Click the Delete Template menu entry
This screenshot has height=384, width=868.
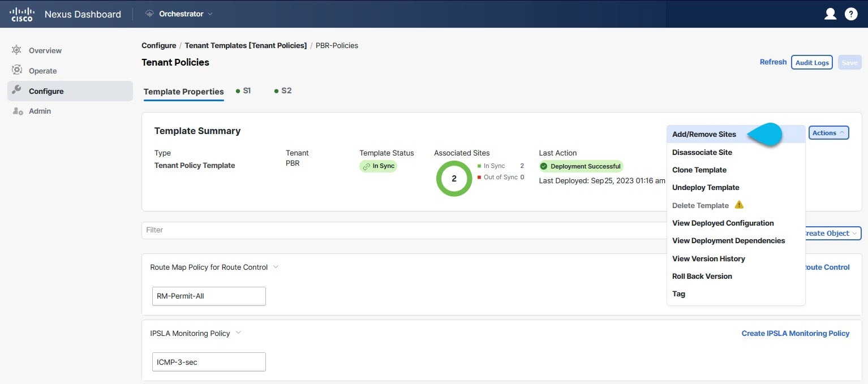point(736,205)
